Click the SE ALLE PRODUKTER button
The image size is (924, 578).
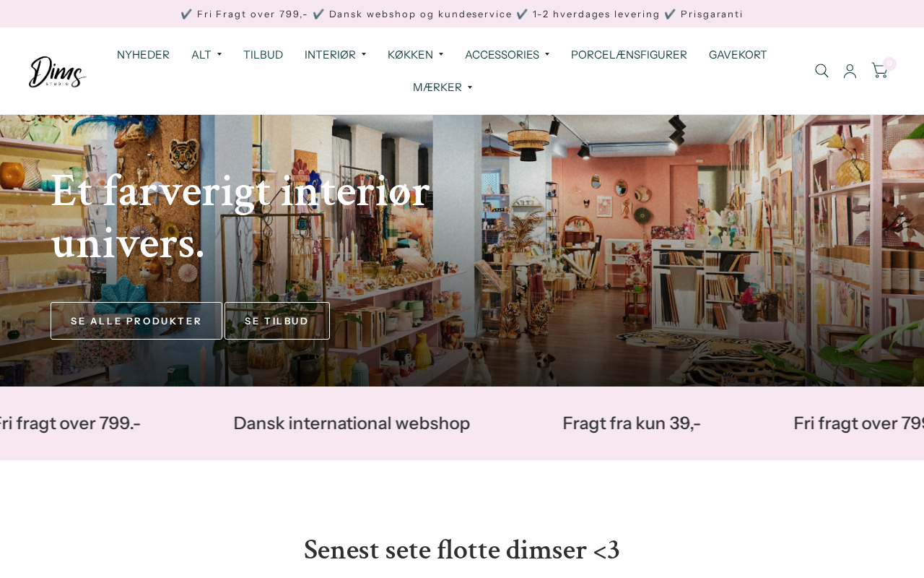pos(136,321)
